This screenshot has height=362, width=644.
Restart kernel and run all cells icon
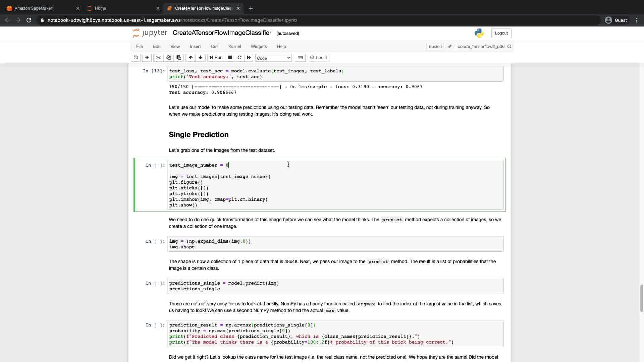[249, 58]
